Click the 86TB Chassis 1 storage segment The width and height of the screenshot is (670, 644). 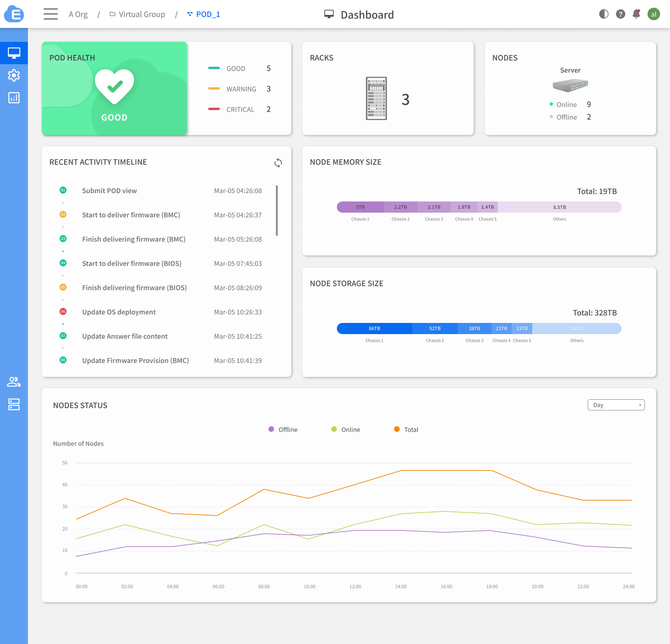pos(375,329)
